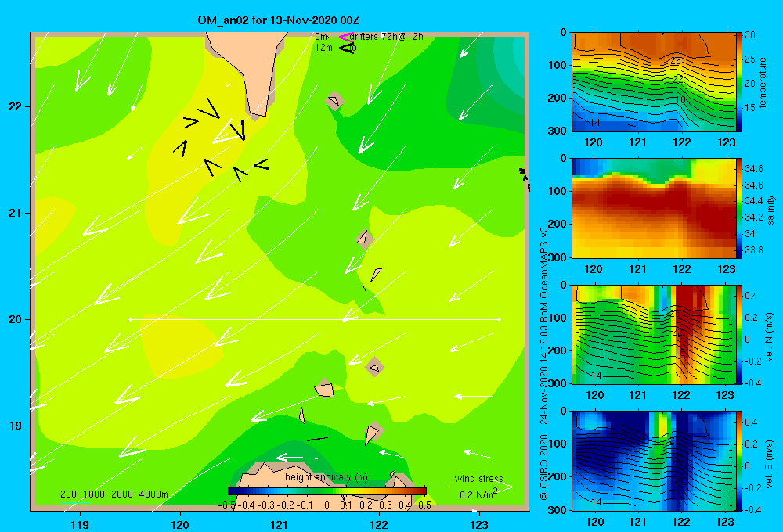Image resolution: width=783 pixels, height=532 pixels.
Task: Click the '33.8' tick on salinity color bar
Action: coord(754,250)
